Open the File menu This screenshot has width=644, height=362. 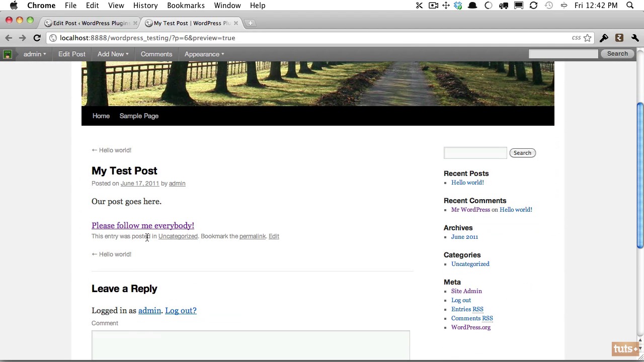pos(70,6)
